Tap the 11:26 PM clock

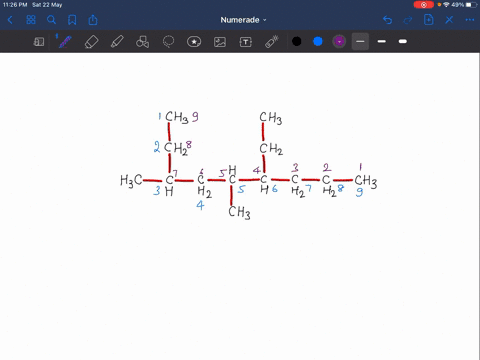(x=15, y=5)
